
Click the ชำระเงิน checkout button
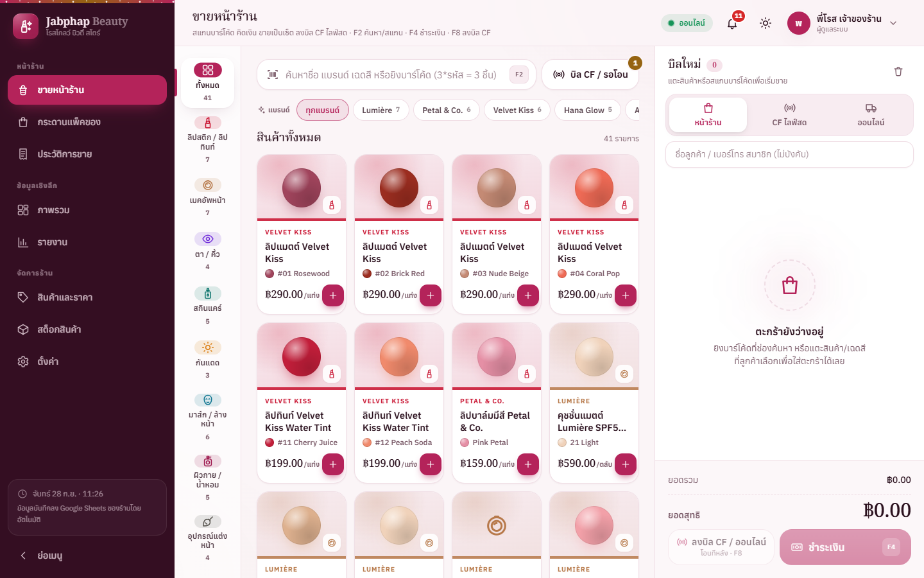tap(845, 547)
